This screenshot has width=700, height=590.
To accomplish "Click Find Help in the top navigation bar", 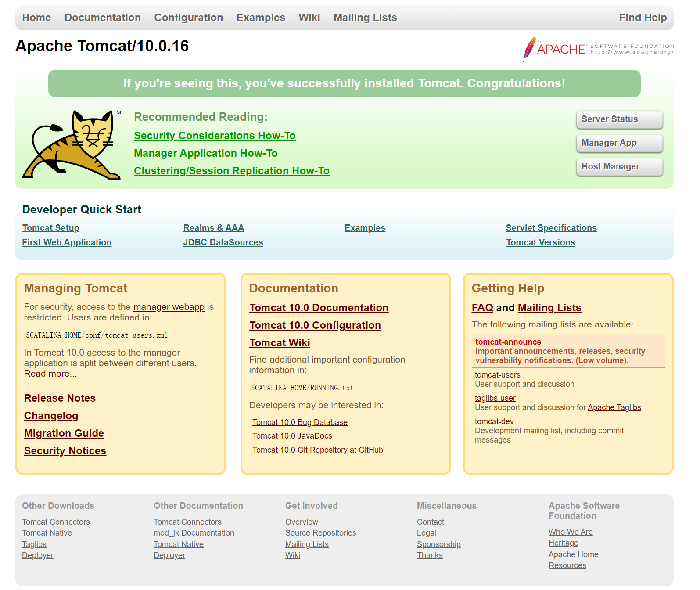I will point(643,18).
